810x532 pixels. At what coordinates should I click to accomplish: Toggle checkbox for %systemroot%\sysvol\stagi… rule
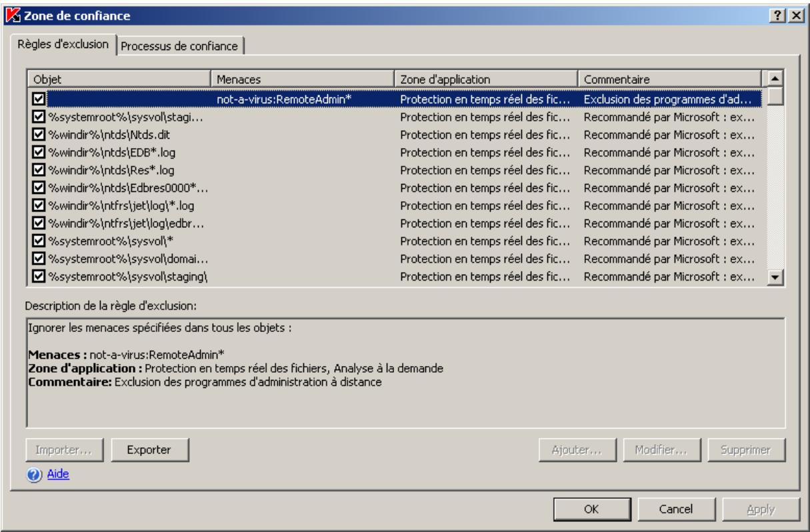[39, 117]
